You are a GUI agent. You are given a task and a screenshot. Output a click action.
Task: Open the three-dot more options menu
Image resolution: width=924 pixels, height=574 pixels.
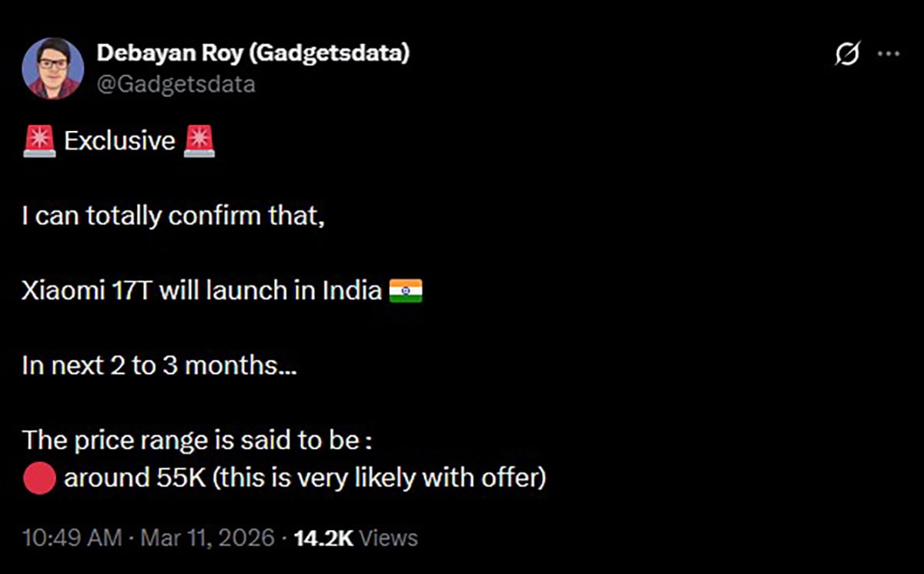click(889, 55)
